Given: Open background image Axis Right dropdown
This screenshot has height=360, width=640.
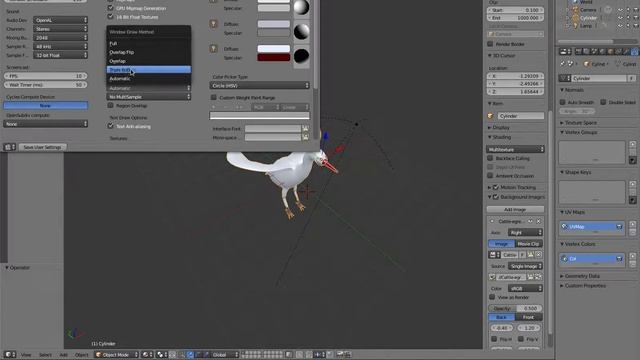Looking at the screenshot, I should click(525, 232).
